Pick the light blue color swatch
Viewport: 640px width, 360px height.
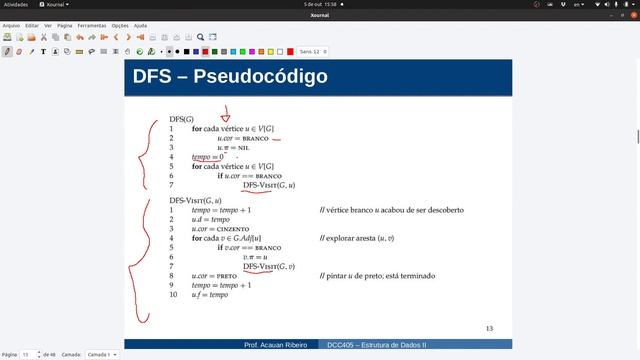coord(233,52)
